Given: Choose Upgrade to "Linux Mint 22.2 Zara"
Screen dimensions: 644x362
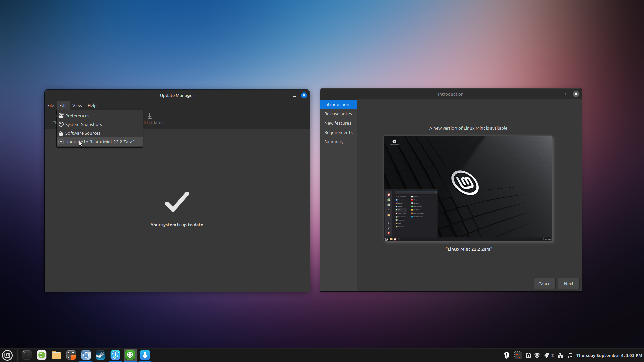Looking at the screenshot, I should (x=100, y=142).
